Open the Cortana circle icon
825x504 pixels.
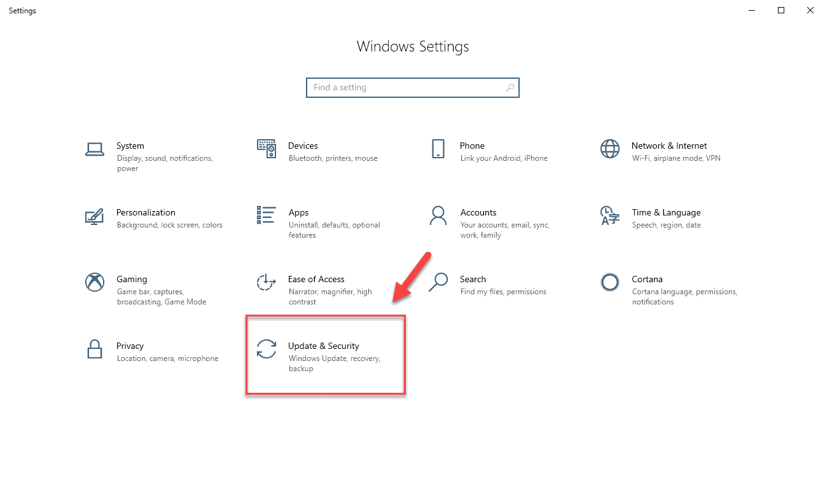(610, 282)
